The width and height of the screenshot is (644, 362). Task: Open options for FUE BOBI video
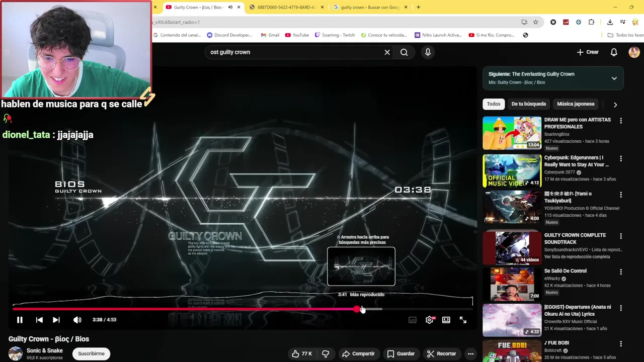point(621,344)
